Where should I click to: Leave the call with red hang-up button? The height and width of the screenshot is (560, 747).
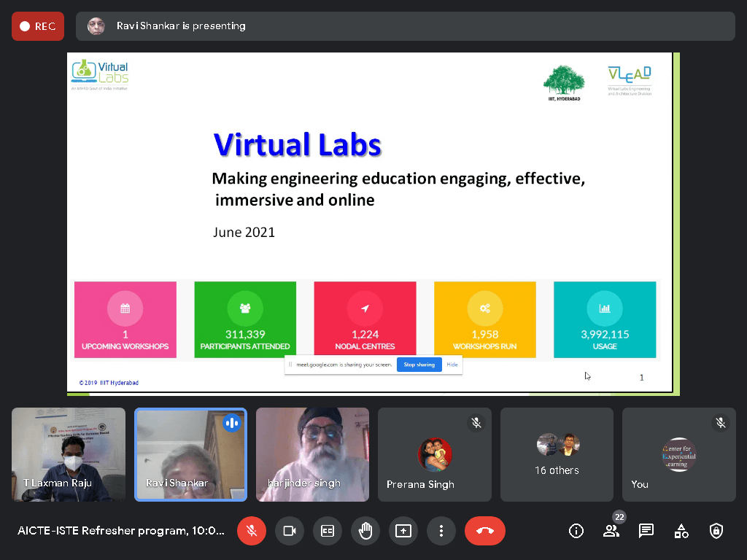[x=484, y=531]
